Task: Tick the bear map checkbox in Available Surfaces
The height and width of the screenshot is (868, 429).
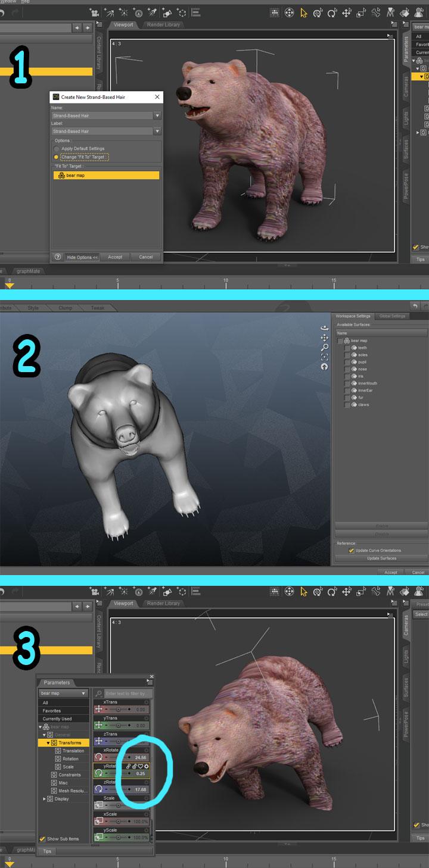Action: pos(340,341)
